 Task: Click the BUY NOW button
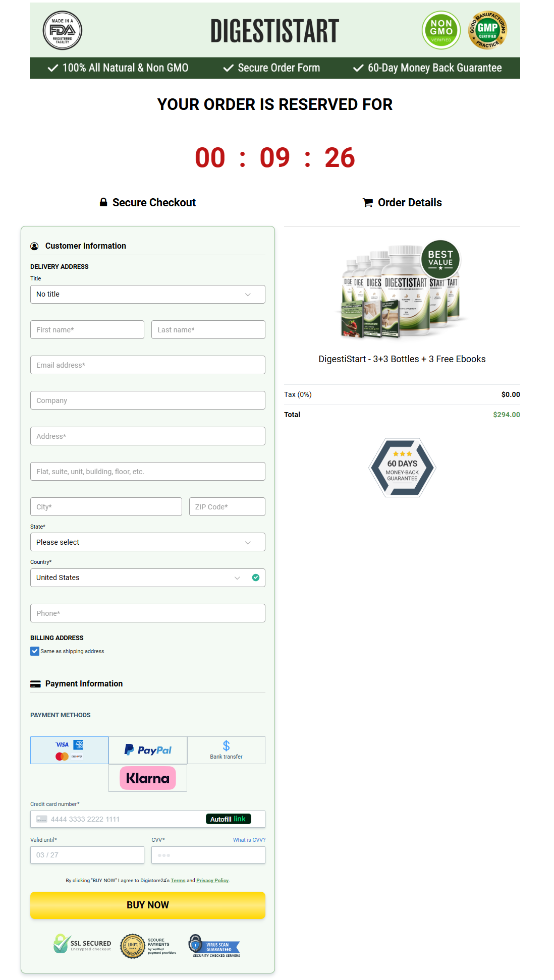[148, 905]
